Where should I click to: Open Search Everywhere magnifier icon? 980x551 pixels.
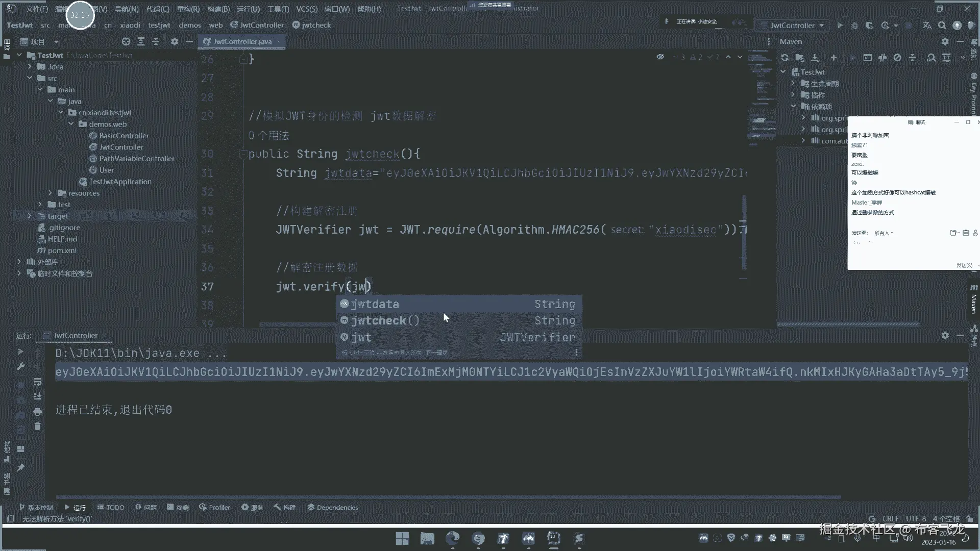942,26
